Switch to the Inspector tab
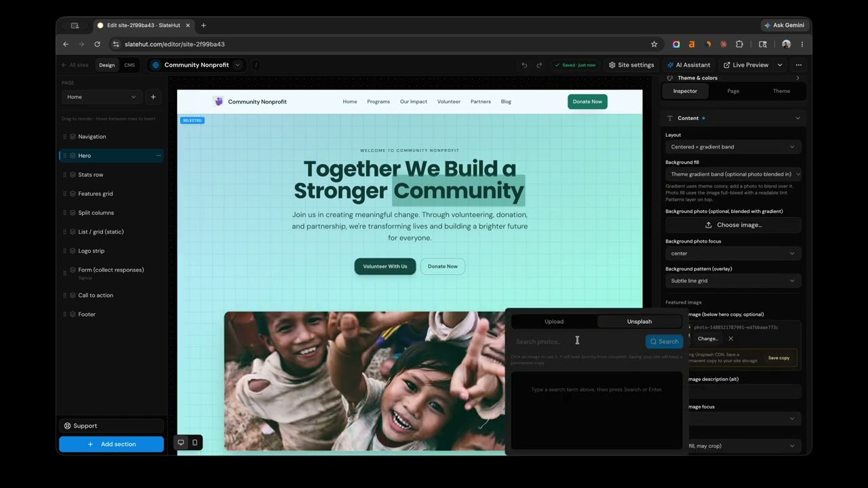Screen dimensions: 868x488 [x=685, y=91]
